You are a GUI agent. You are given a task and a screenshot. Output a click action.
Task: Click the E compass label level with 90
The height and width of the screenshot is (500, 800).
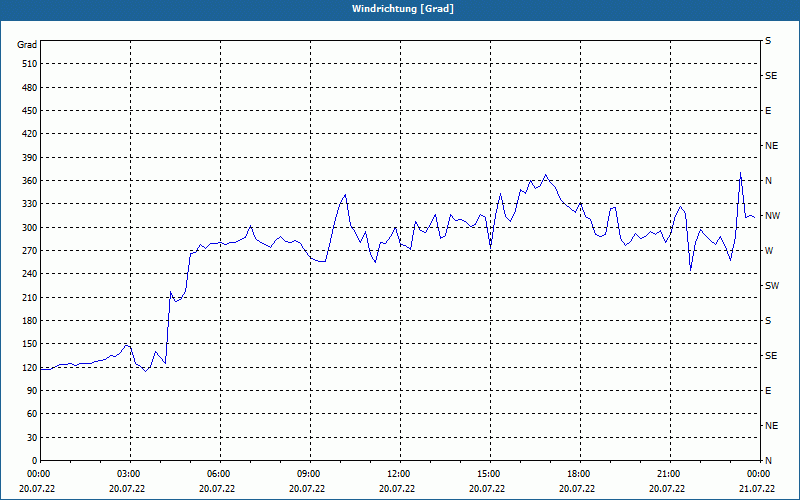[x=768, y=391]
